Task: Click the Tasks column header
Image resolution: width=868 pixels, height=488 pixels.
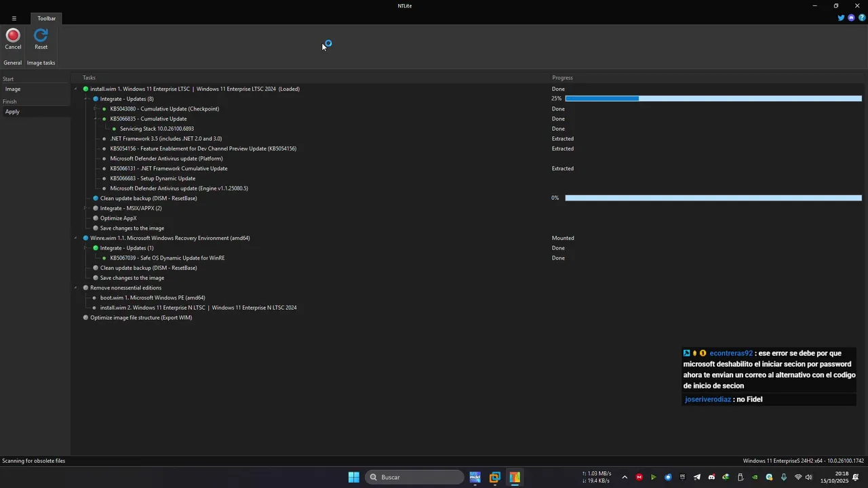Action: click(89, 78)
